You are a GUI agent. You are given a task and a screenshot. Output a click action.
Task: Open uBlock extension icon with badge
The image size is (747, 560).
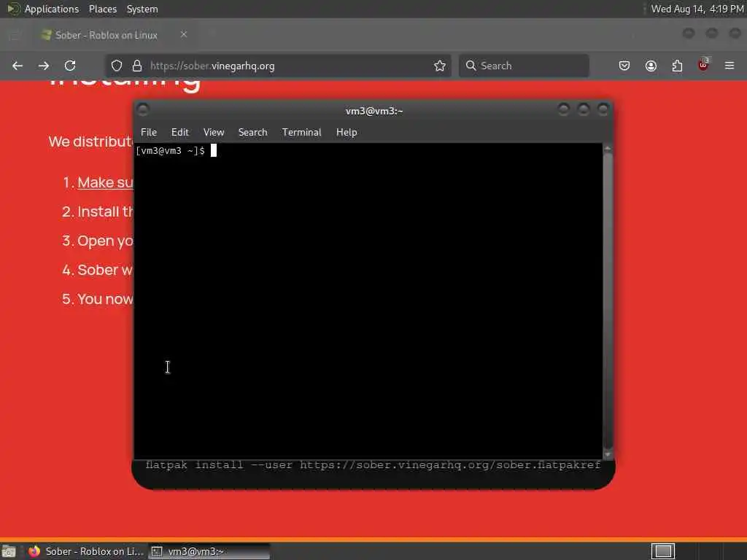click(x=703, y=65)
